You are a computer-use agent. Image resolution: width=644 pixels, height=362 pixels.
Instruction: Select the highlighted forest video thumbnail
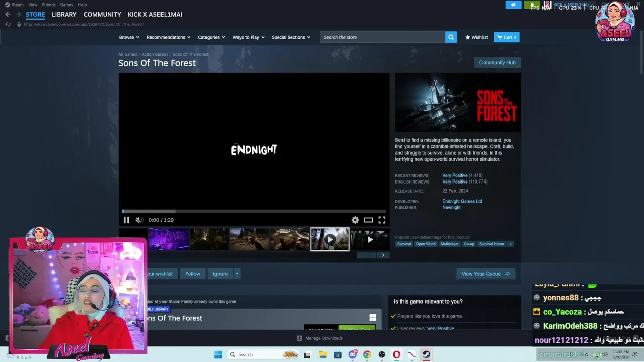(x=330, y=239)
